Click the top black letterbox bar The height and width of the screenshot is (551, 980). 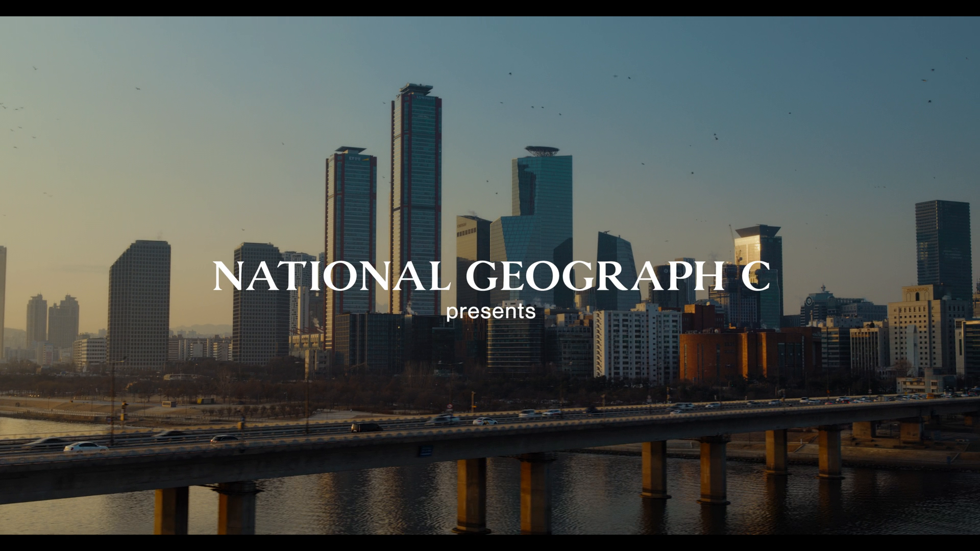point(490,8)
